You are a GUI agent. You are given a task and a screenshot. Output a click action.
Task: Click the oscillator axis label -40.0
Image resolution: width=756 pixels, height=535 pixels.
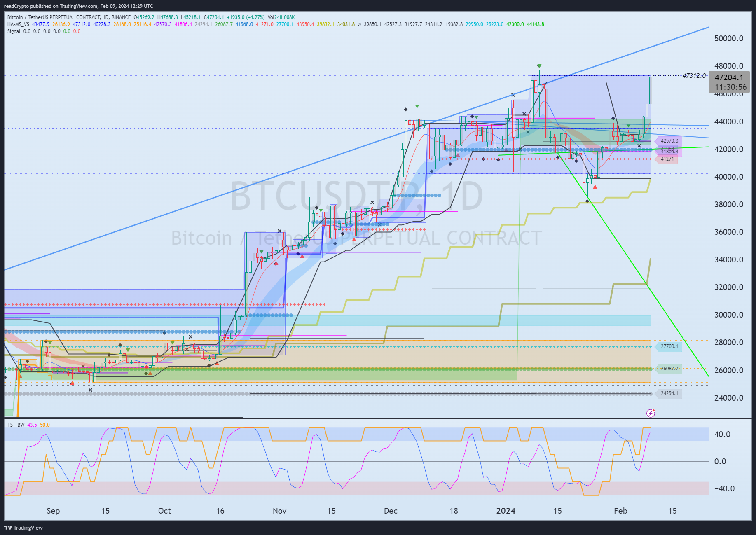click(724, 488)
